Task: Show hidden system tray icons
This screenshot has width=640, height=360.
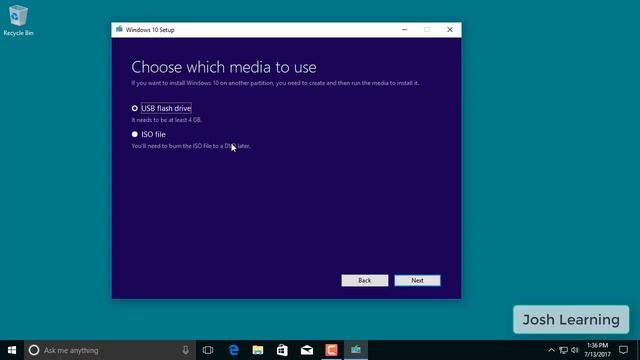Action: click(551, 350)
